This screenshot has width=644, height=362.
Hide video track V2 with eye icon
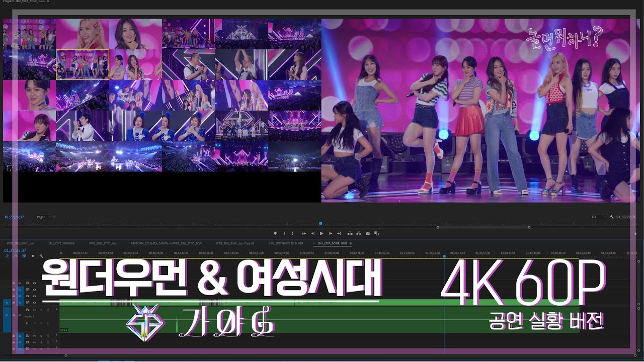point(34,296)
